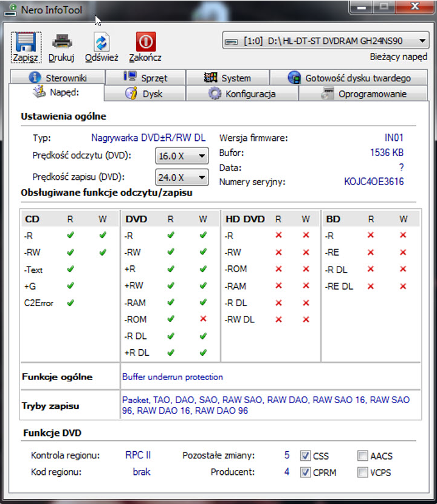437x504 pixels.
Task: Open the HL-DT-ST DVDRAM drive selector dropdown
Action: (325, 41)
